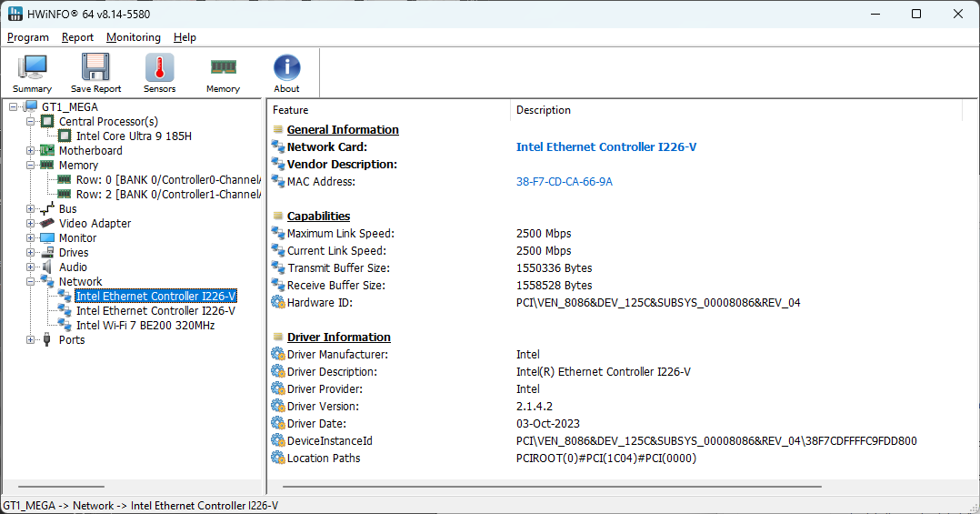Viewport: 980px width, 514px height.
Task: Maximize the HWiNFO window
Action: 916,14
